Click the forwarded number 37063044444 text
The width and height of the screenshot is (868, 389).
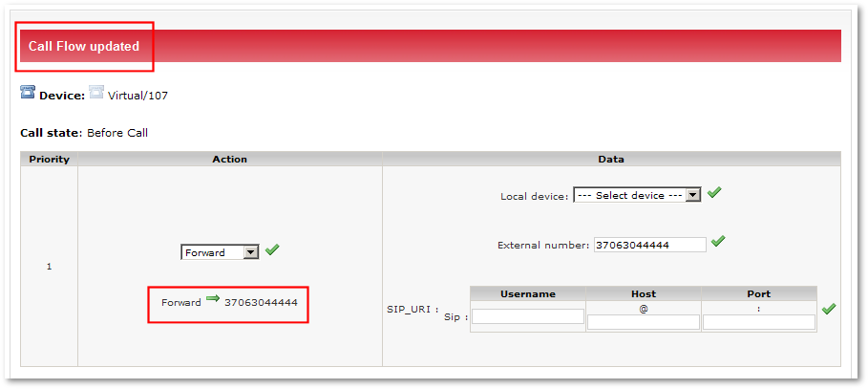pos(261,302)
